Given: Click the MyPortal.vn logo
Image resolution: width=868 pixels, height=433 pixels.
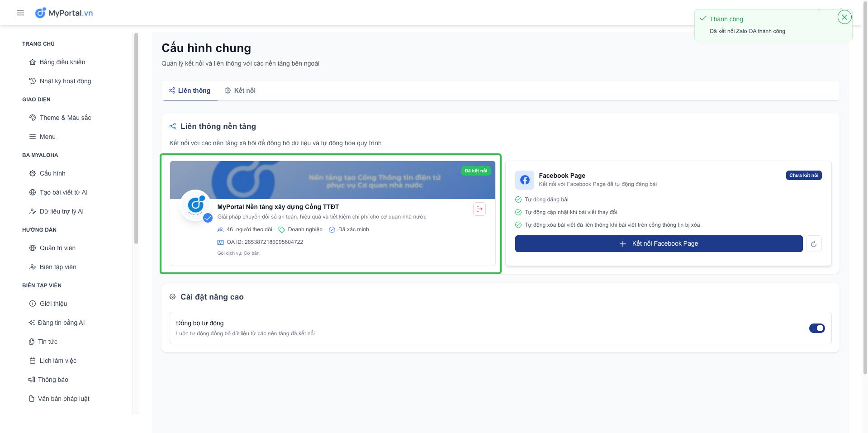Looking at the screenshot, I should coord(64,13).
